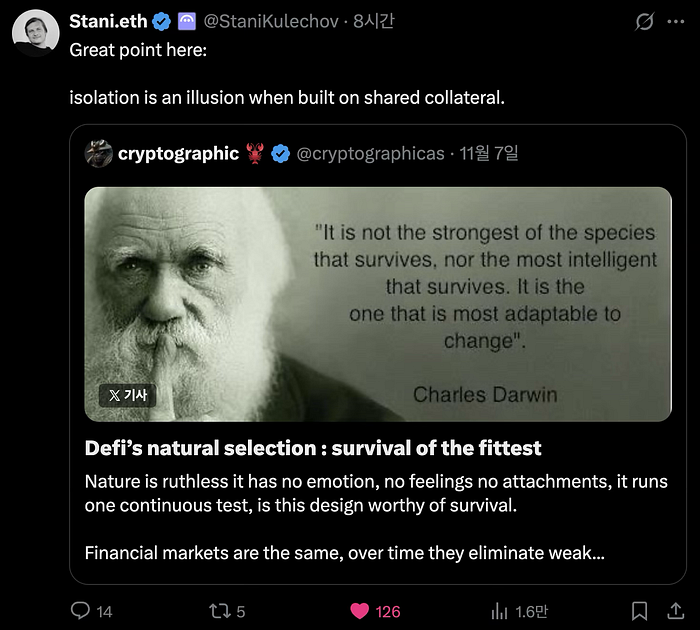Unlike the tweet via the pink heart
700x630 pixels.
tap(359, 610)
